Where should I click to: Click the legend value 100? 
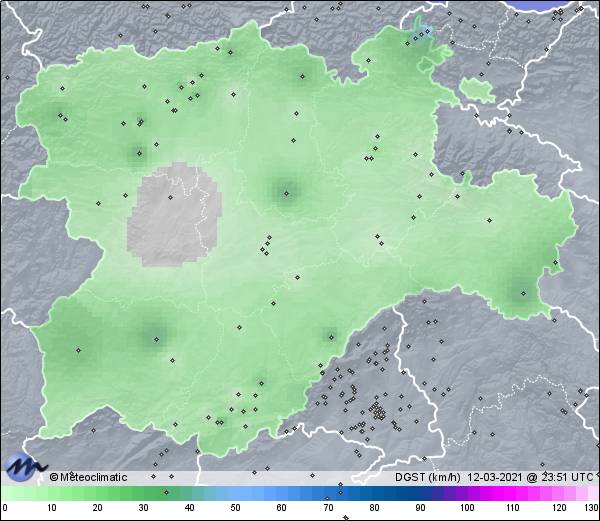(467, 508)
